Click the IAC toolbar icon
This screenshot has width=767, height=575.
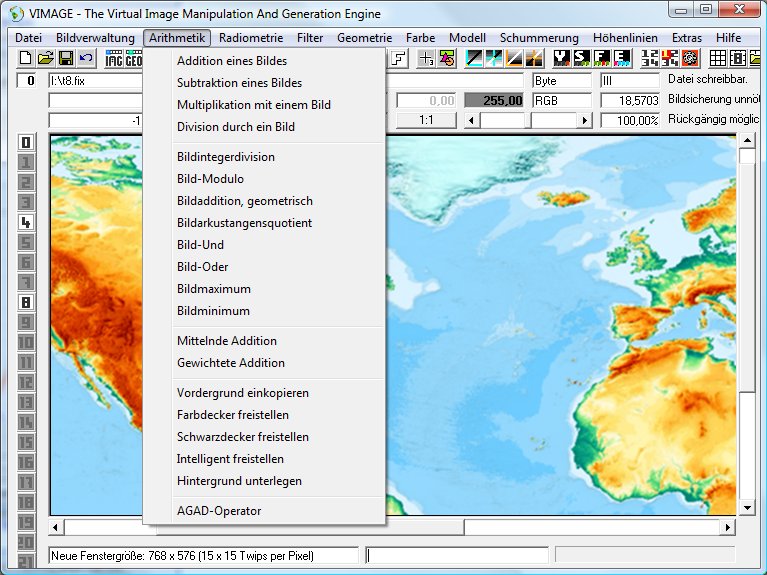(114, 59)
